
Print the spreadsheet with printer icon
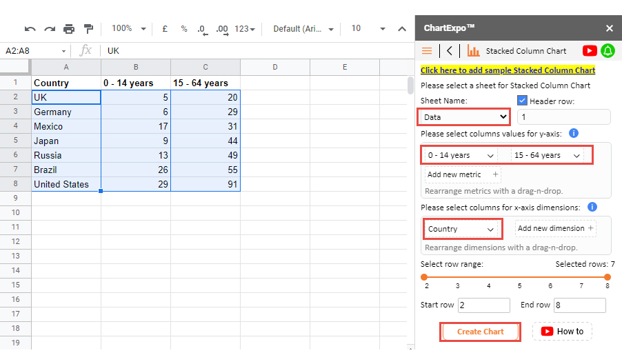(x=69, y=29)
